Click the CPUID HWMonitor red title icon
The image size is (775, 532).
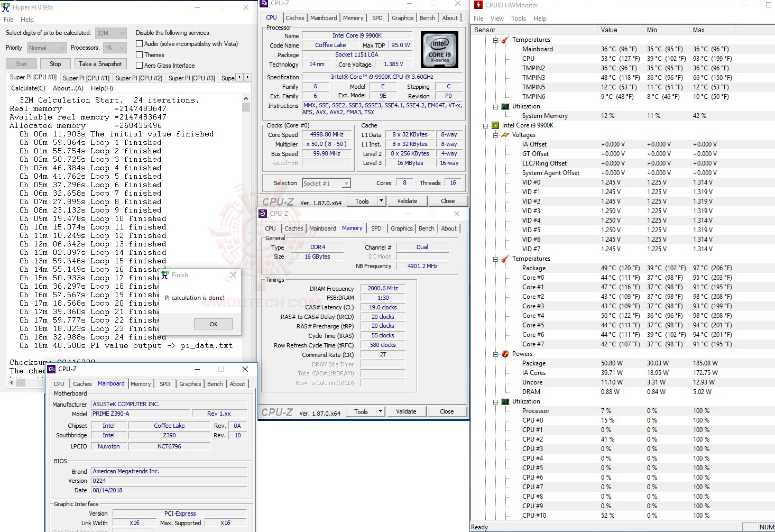(x=478, y=5)
